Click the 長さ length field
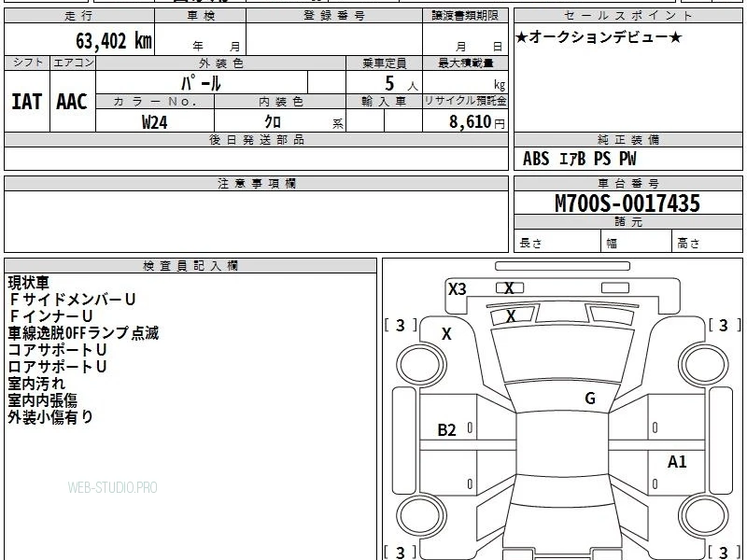 click(x=557, y=241)
